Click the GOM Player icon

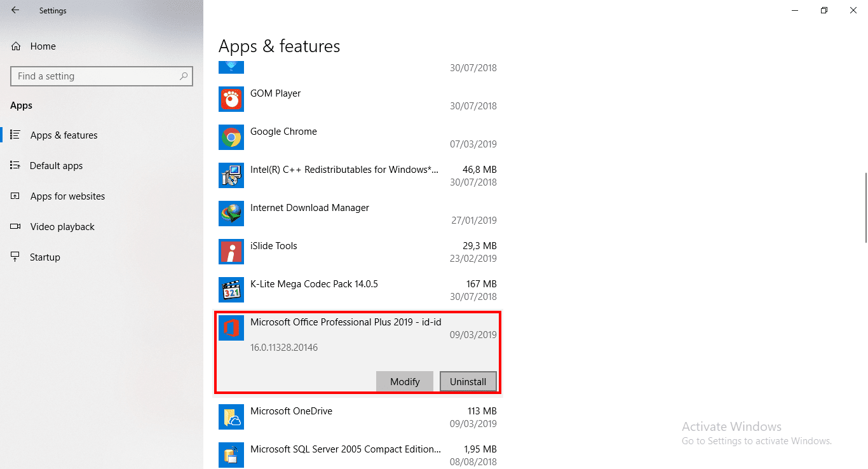click(x=231, y=99)
